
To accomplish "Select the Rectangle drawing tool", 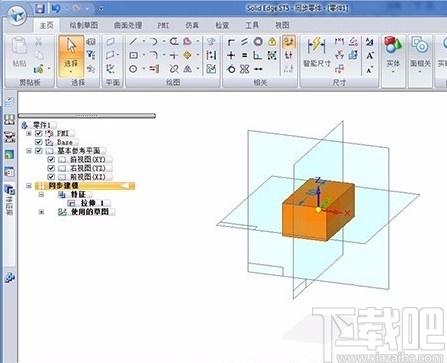I will [x=133, y=55].
